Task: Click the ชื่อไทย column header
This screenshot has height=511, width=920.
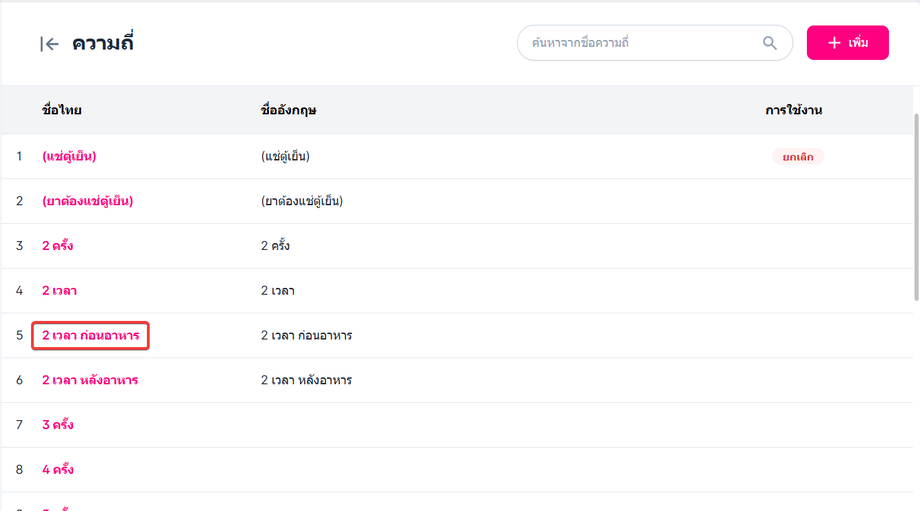Action: pyautogui.click(x=62, y=110)
